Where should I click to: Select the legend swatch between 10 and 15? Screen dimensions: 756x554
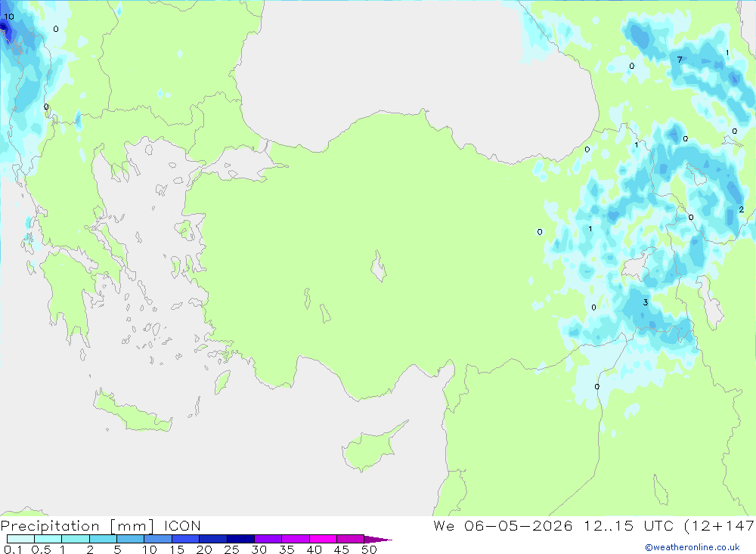(158, 539)
